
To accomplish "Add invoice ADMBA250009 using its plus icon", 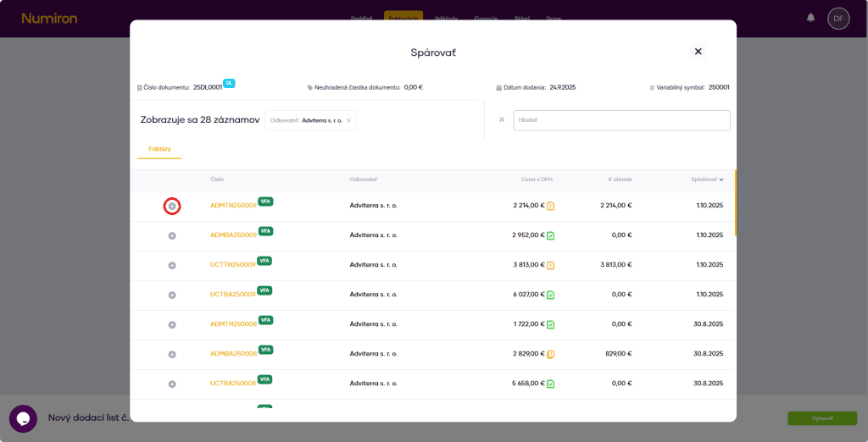I will tap(172, 235).
